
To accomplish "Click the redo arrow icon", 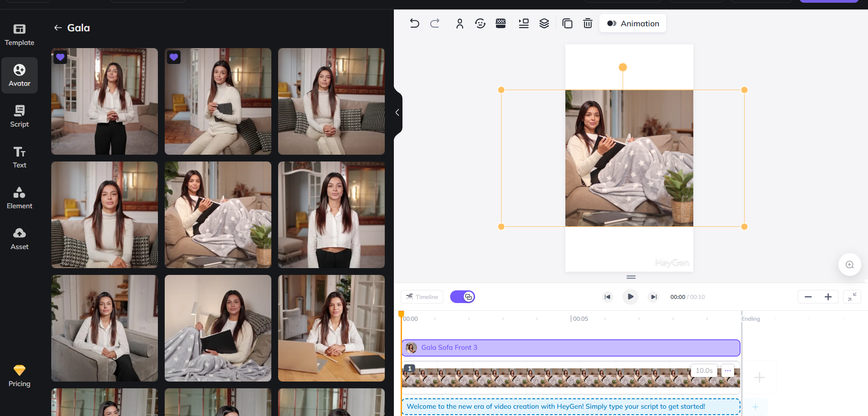I will pyautogui.click(x=435, y=24).
